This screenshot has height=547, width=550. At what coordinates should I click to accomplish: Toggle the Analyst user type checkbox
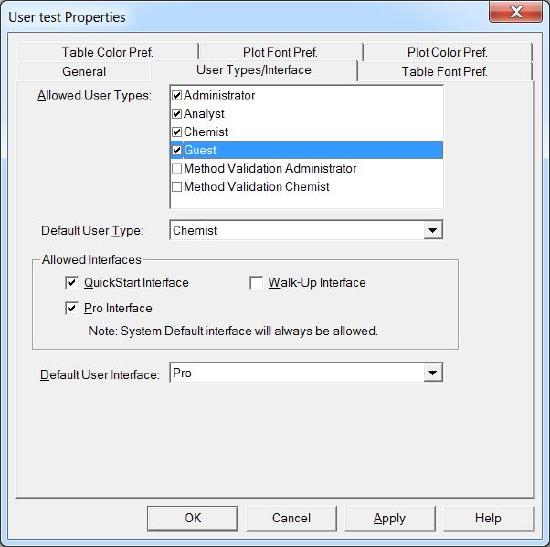[x=177, y=114]
